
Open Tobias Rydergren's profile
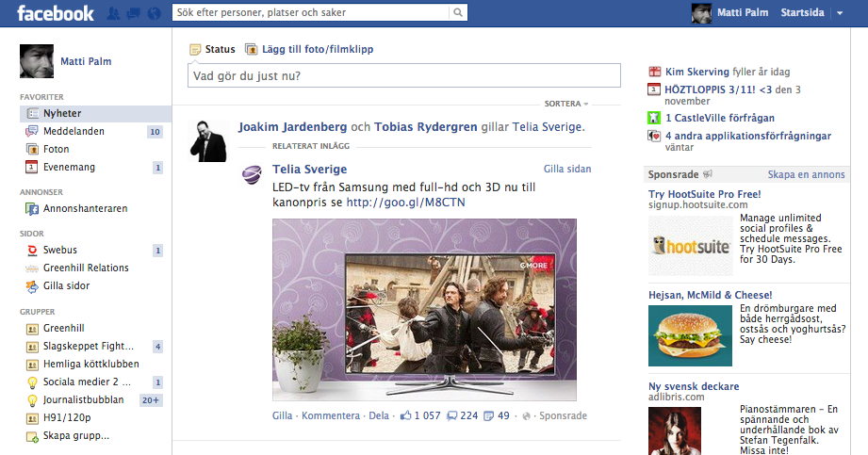pos(425,127)
